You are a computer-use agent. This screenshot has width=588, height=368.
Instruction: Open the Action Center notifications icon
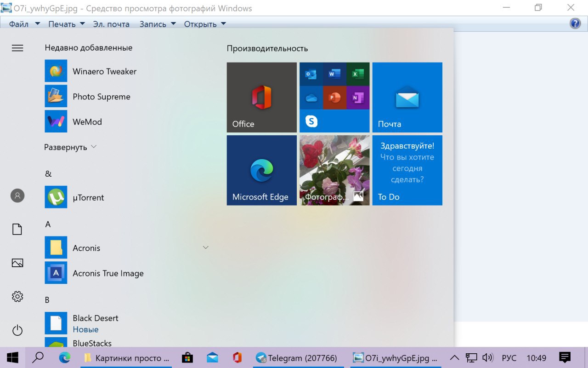pyautogui.click(x=565, y=357)
